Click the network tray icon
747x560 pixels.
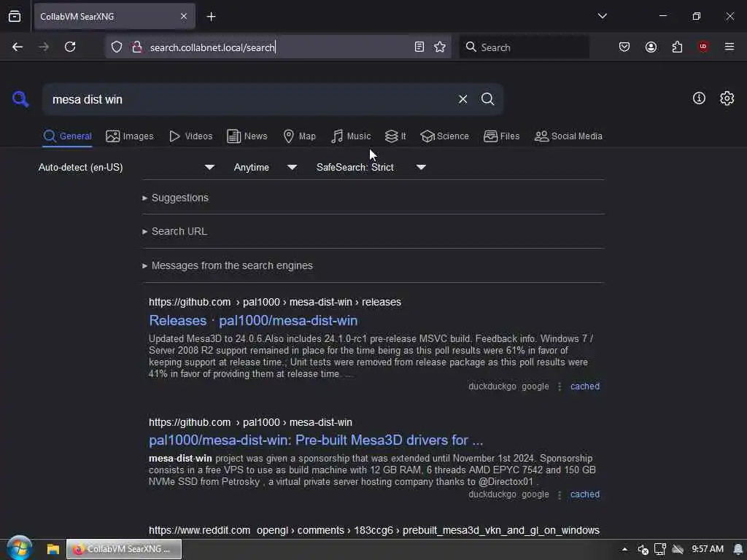(x=659, y=549)
